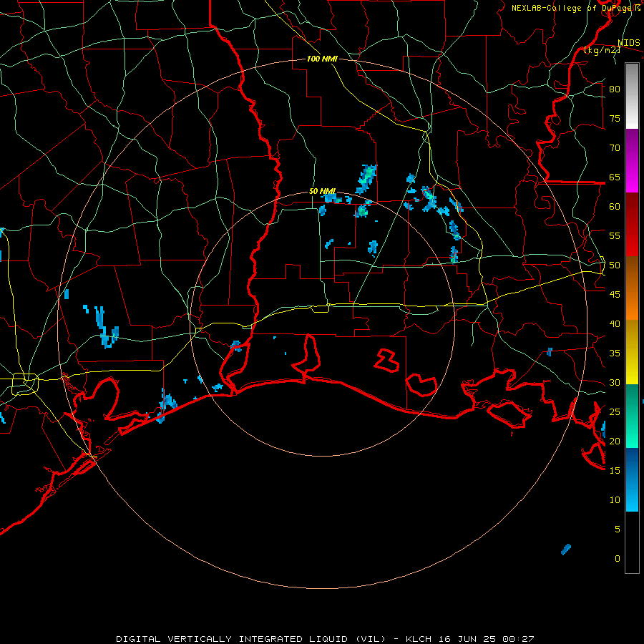The height and width of the screenshot is (644, 644).
Task: Click the 100 NMI range ring label
Action: coord(322,59)
